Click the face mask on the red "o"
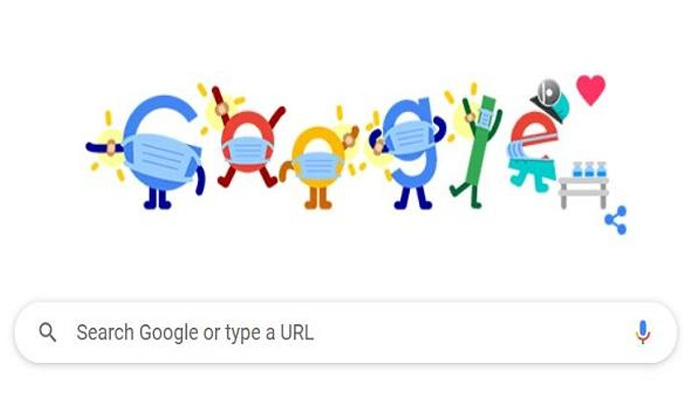700x400 pixels. (x=248, y=150)
